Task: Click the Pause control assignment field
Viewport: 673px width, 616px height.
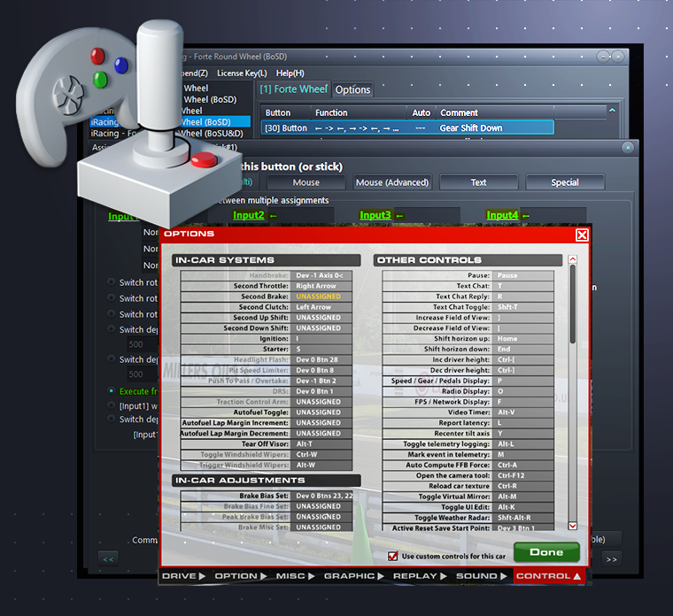Action: [522, 275]
